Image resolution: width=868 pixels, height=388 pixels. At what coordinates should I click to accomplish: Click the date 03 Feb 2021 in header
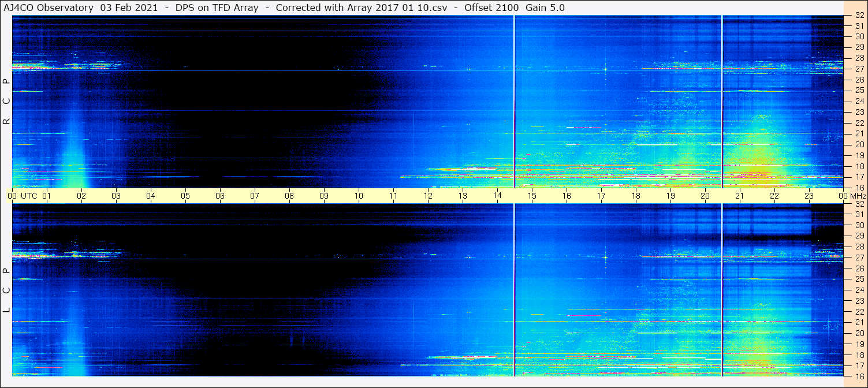129,8
